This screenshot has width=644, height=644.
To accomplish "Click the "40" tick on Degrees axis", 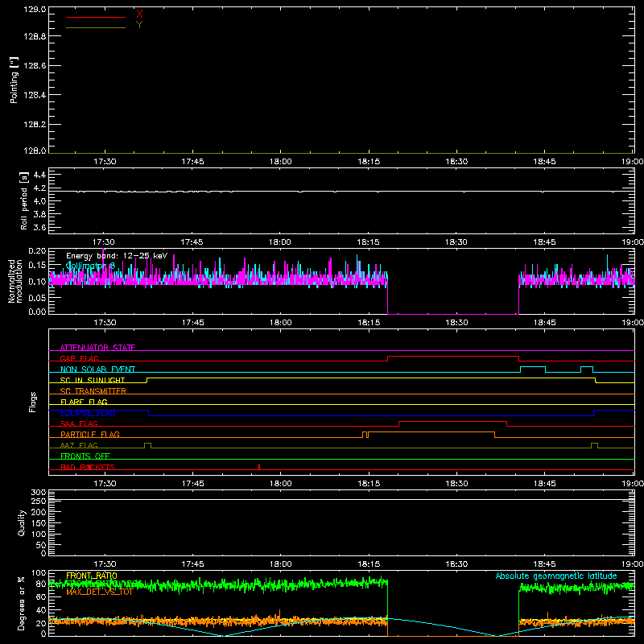I will [41, 610].
